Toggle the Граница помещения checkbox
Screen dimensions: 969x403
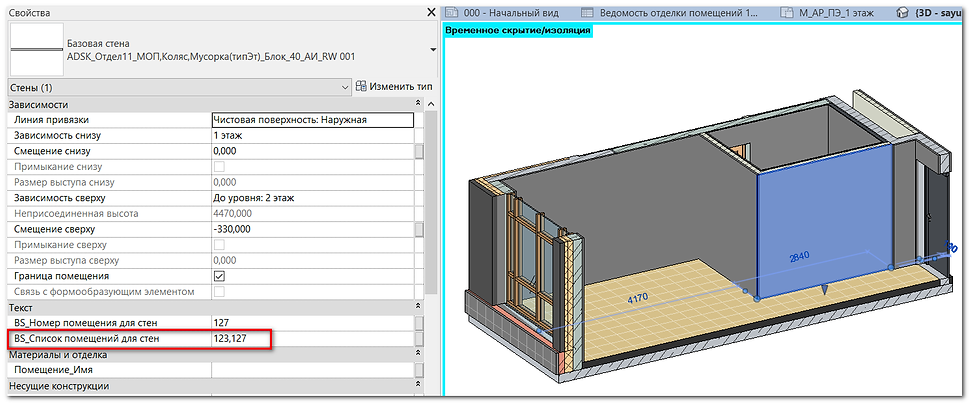(x=219, y=276)
